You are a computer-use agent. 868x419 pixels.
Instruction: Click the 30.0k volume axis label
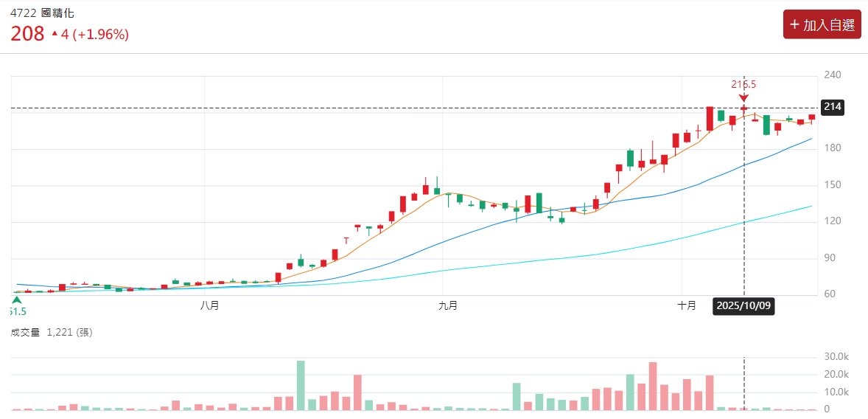[x=836, y=356]
